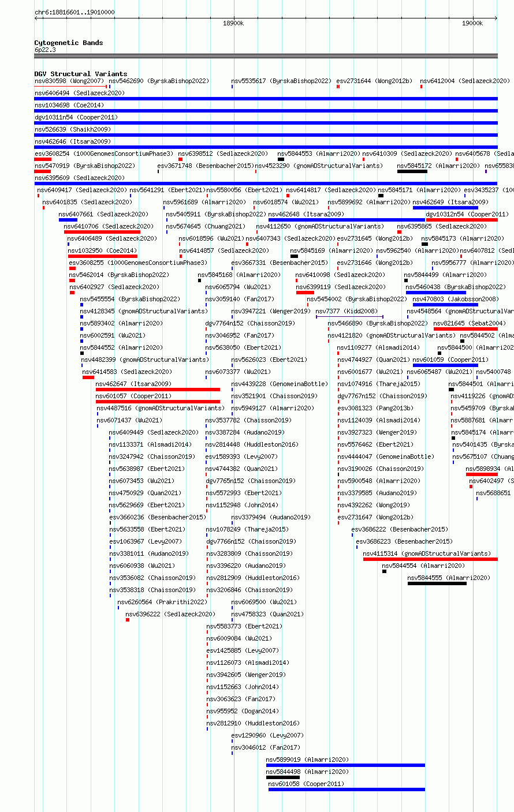The height and width of the screenshot is (812, 514).
Task: Click the nsv6412004 (Sedlazeck2020) label
Action: coord(465,81)
